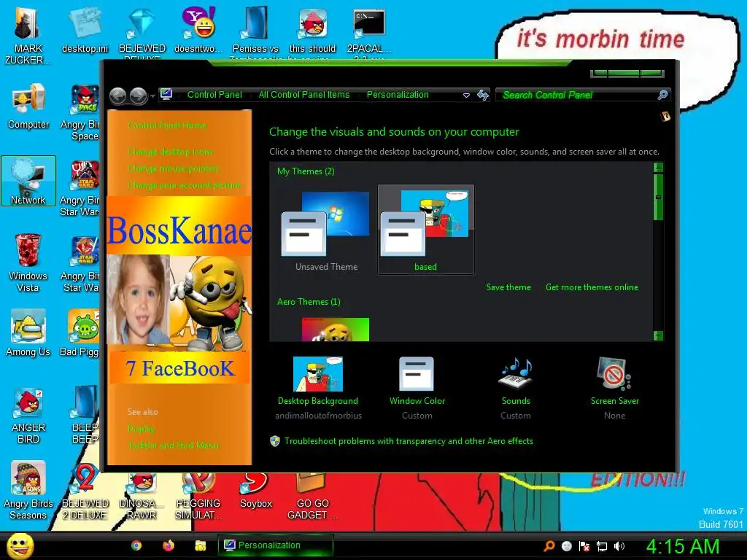This screenshot has width=747, height=560.
Task: Select the Network desktop icon
Action: (x=28, y=181)
